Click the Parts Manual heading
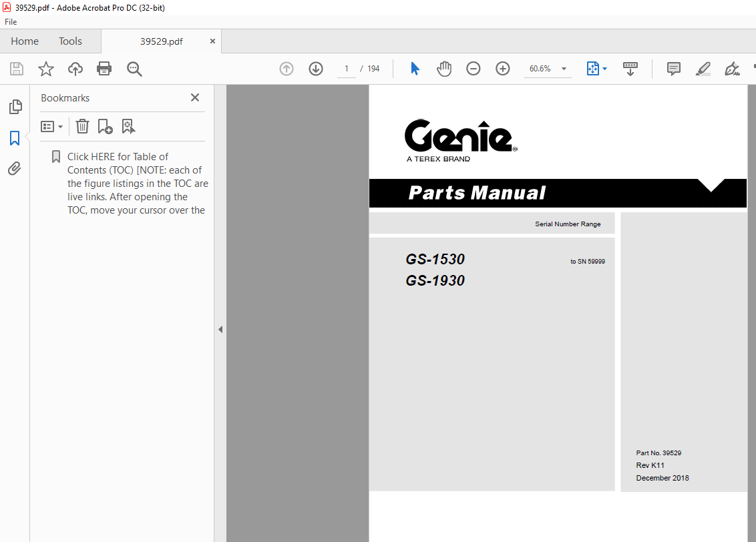The image size is (756, 542). (477, 193)
